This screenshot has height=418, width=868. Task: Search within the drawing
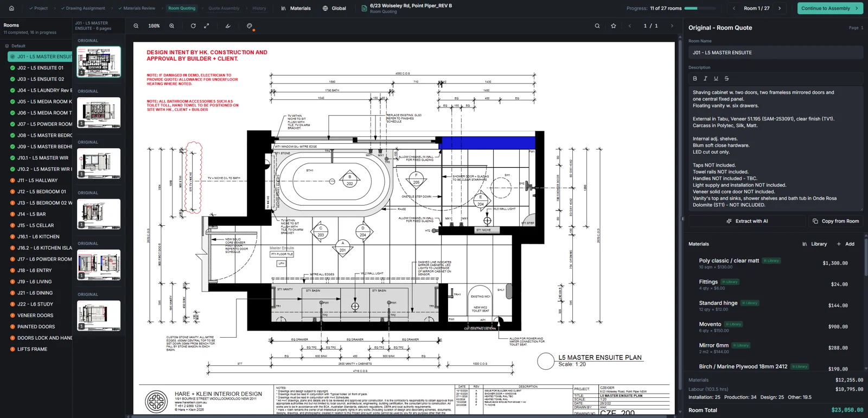pos(597,26)
